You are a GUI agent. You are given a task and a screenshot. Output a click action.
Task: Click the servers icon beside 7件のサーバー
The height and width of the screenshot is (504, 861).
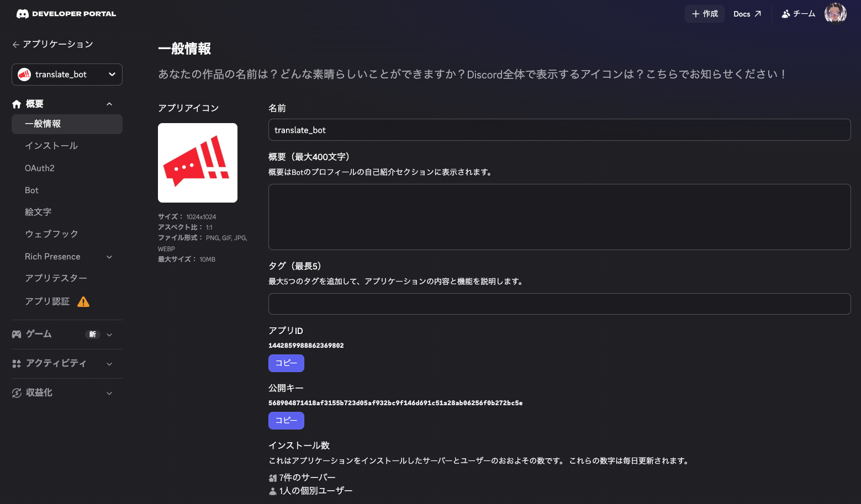tap(273, 478)
